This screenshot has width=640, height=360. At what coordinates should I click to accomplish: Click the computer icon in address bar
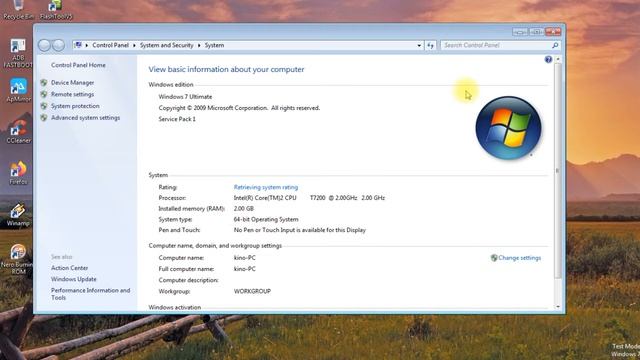point(78,45)
